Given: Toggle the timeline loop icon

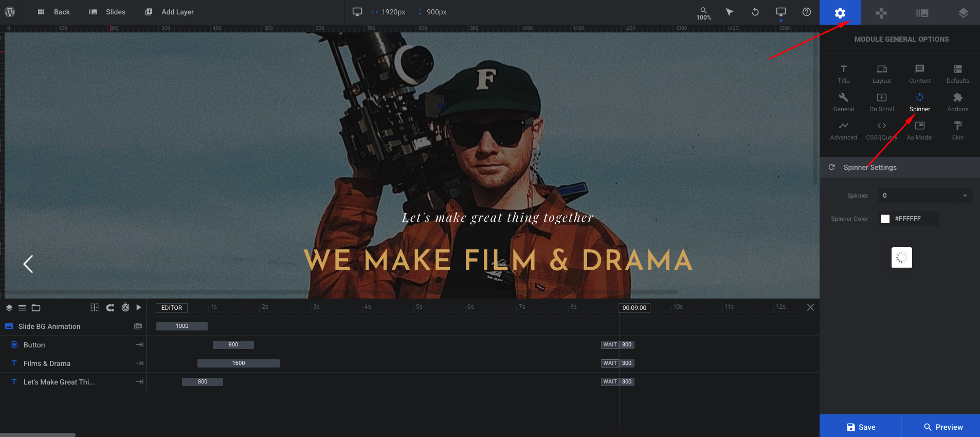Looking at the screenshot, I should tap(110, 307).
